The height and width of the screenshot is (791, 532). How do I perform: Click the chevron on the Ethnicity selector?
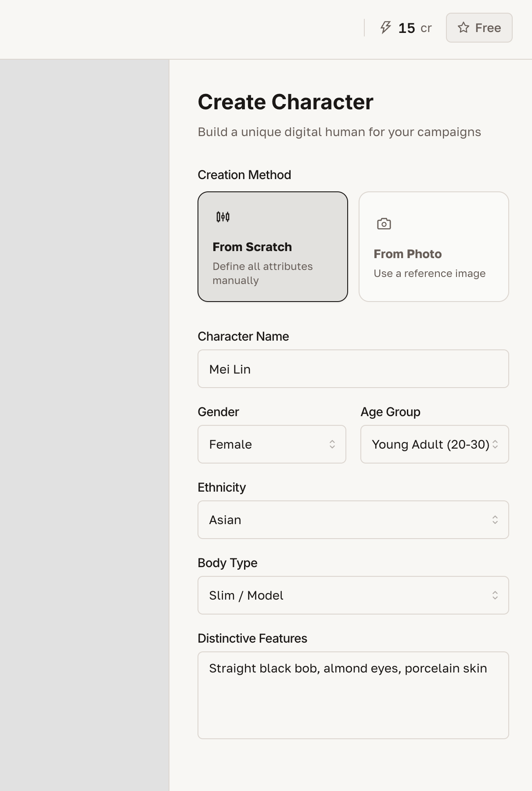point(495,520)
